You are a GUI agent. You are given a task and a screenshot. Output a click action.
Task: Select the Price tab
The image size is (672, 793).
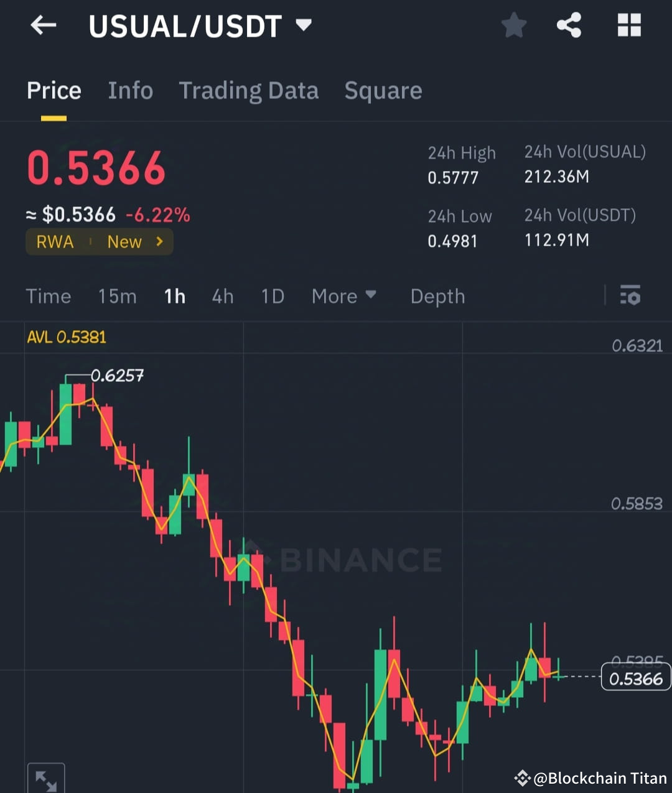(54, 90)
